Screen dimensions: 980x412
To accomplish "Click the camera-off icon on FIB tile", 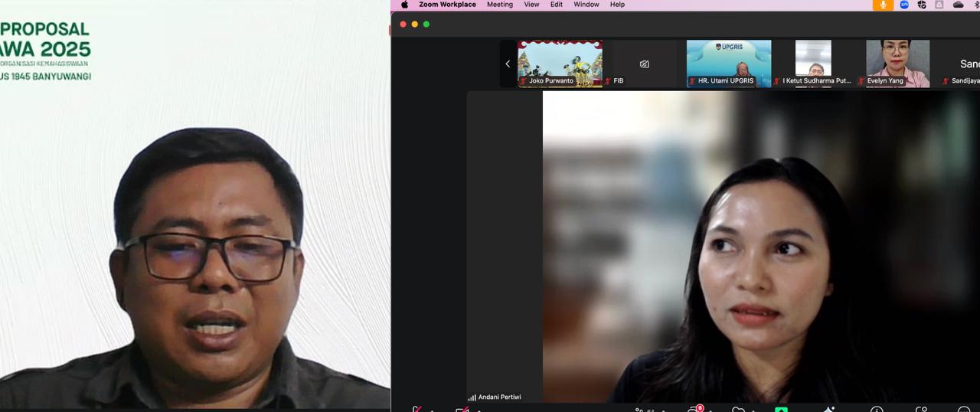I will click(644, 64).
